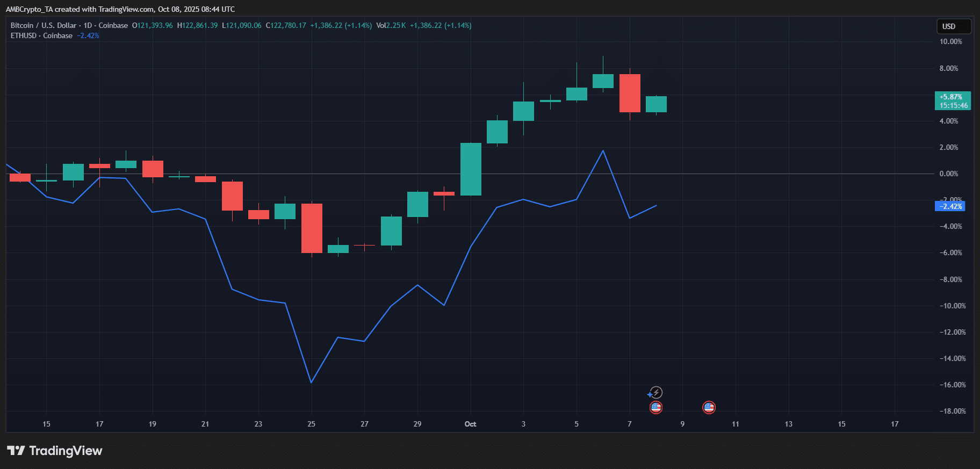Viewport: 980px width, 469px height.
Task: Click the lightning bolt news icon
Action: (656, 393)
